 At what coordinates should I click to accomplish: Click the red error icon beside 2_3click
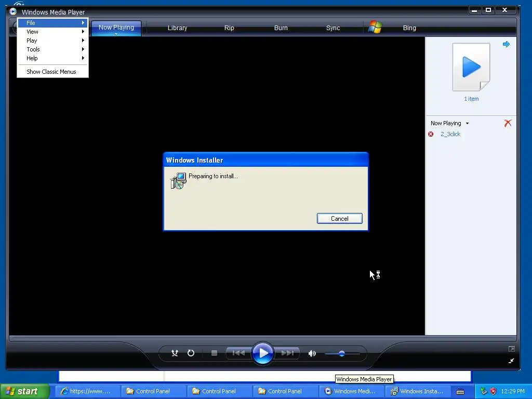pyautogui.click(x=431, y=134)
